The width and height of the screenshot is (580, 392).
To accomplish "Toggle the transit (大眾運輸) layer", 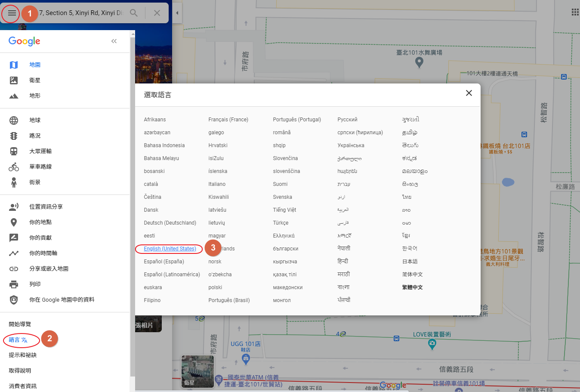I will 14,151.
